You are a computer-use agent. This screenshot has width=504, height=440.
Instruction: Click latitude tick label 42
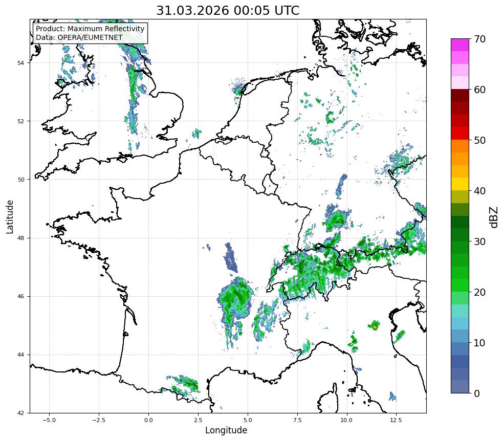point(20,413)
